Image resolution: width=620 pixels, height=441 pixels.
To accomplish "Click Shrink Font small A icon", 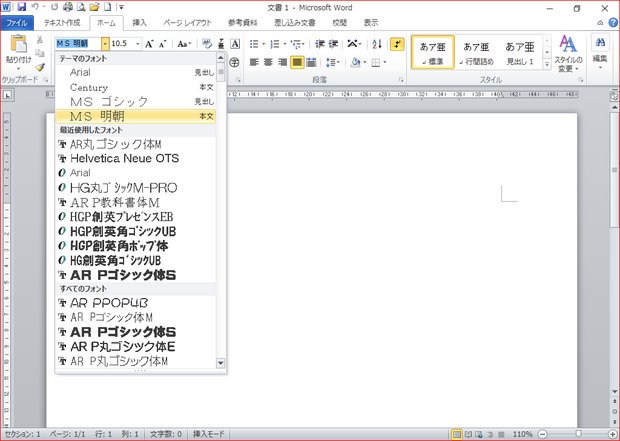I will pyautogui.click(x=163, y=44).
